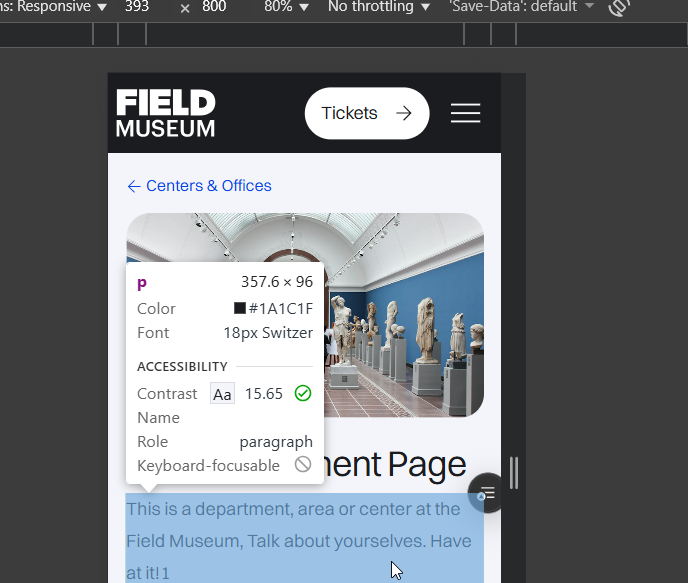Click the floating table of contents button

[486, 493]
